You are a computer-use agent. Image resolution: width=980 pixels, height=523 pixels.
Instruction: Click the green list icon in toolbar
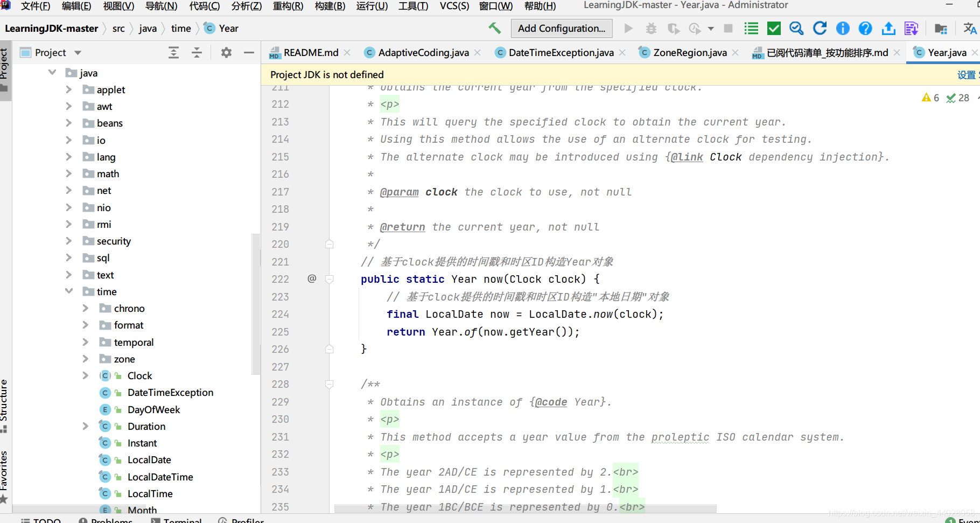751,28
